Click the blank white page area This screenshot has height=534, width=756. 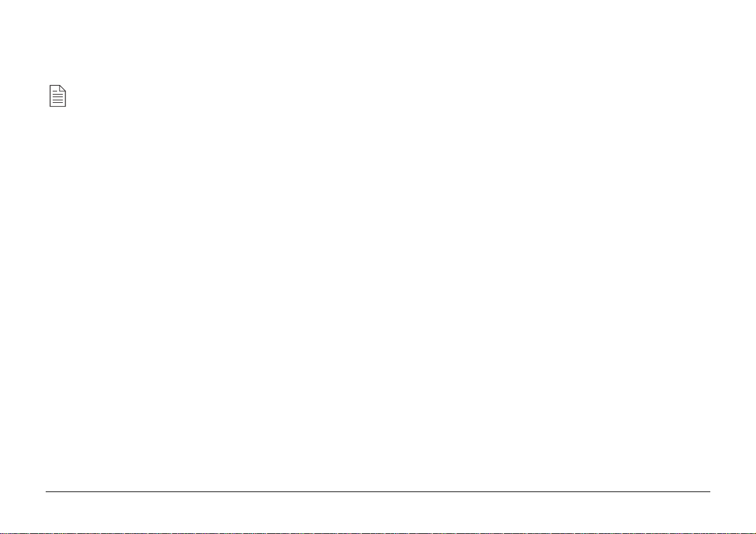[378, 290]
